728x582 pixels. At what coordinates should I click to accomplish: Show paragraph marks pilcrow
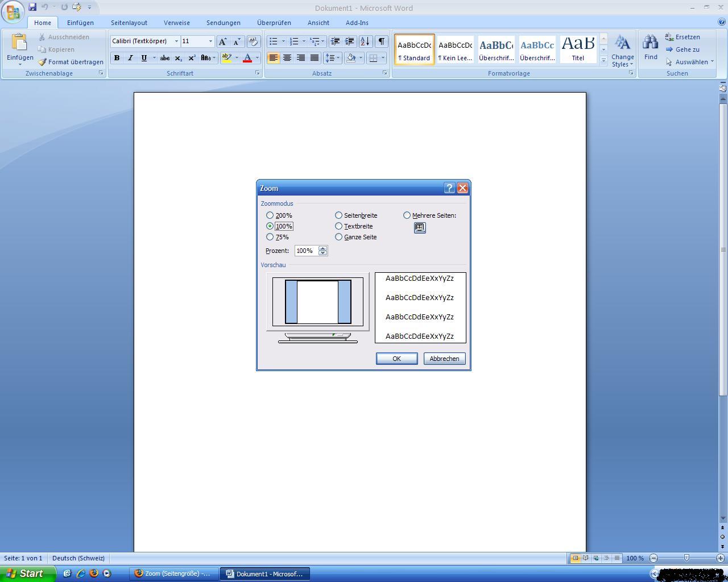coord(382,41)
